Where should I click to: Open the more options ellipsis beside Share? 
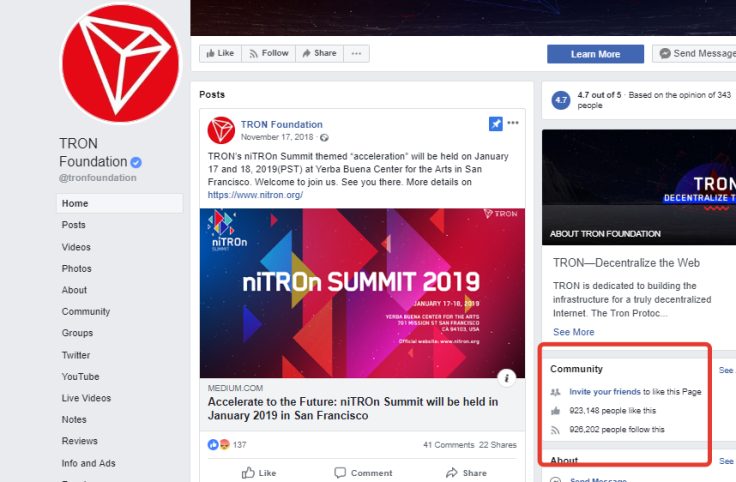click(x=356, y=54)
